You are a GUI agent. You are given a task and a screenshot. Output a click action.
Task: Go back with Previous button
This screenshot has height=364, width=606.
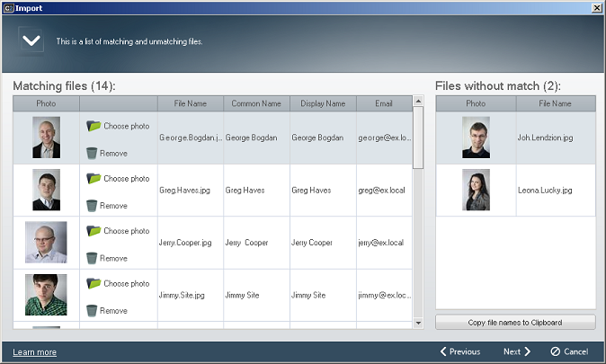(x=460, y=351)
